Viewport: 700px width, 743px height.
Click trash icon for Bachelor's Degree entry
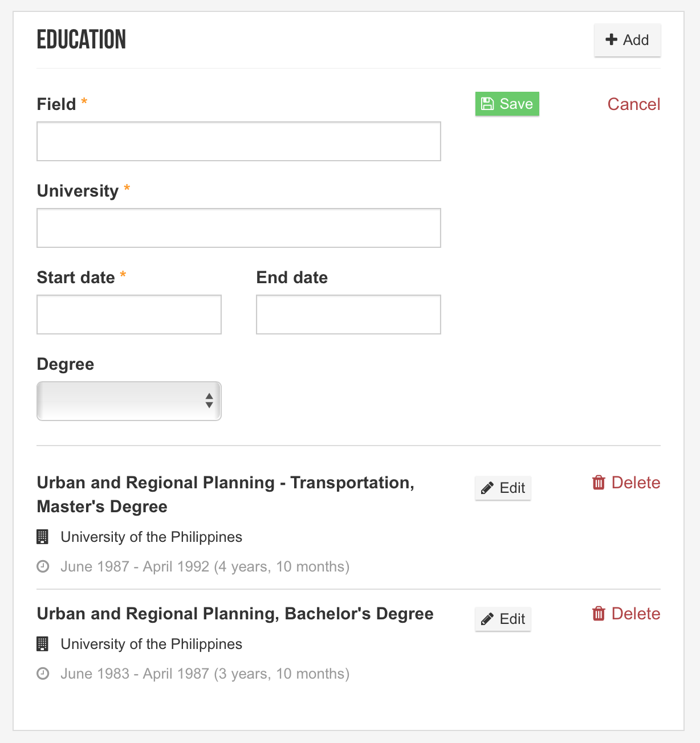coord(599,614)
